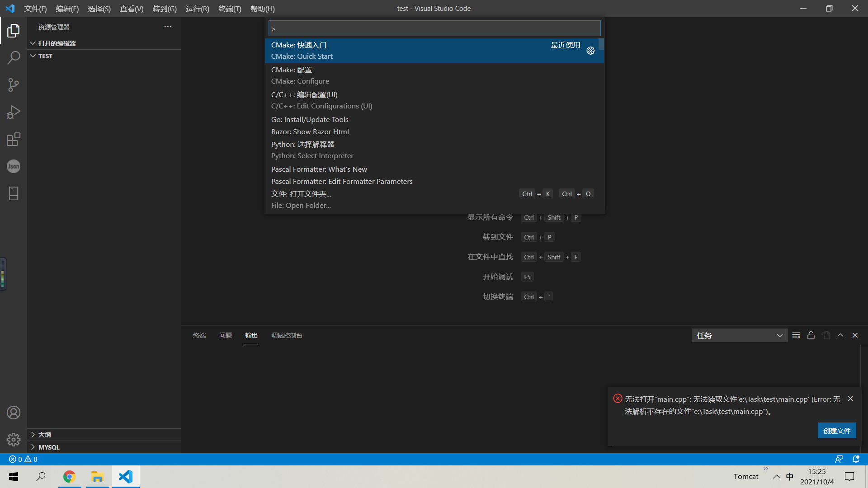Click the gear beside CMake: Quick Start entry
Screen dimensions: 868x488
(590, 51)
